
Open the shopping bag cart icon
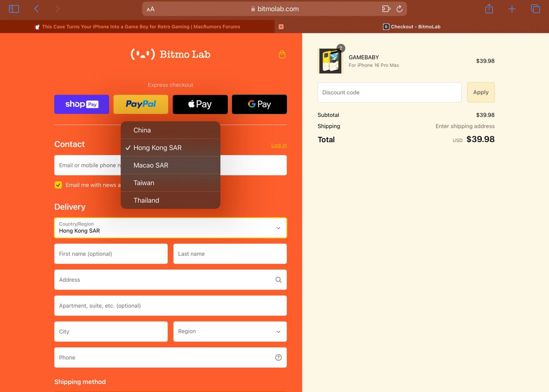coord(282,54)
